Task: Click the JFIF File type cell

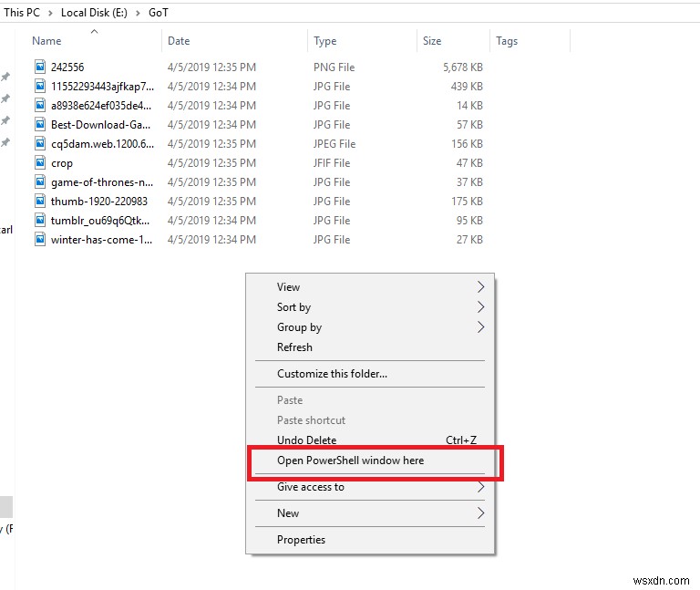Action: [x=332, y=163]
